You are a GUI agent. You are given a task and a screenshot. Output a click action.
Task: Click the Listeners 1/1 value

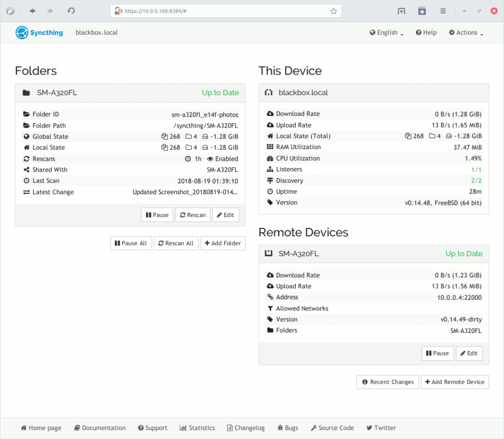[x=476, y=170]
